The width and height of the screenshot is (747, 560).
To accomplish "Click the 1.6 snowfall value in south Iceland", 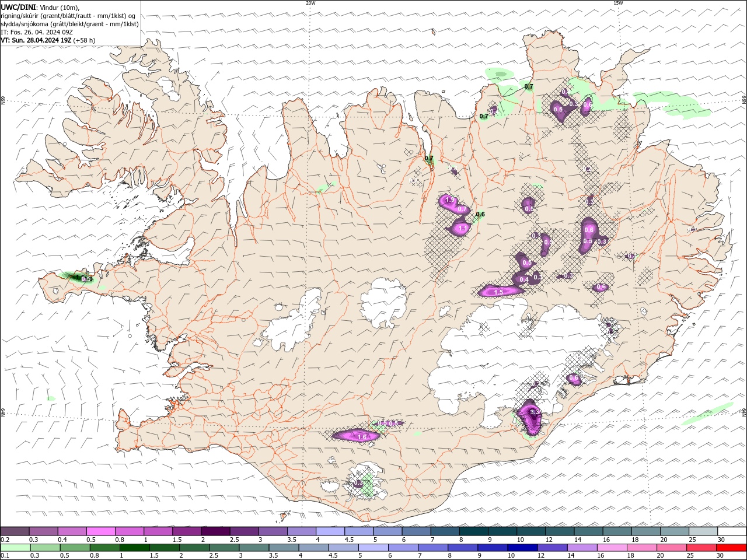I will (362, 437).
